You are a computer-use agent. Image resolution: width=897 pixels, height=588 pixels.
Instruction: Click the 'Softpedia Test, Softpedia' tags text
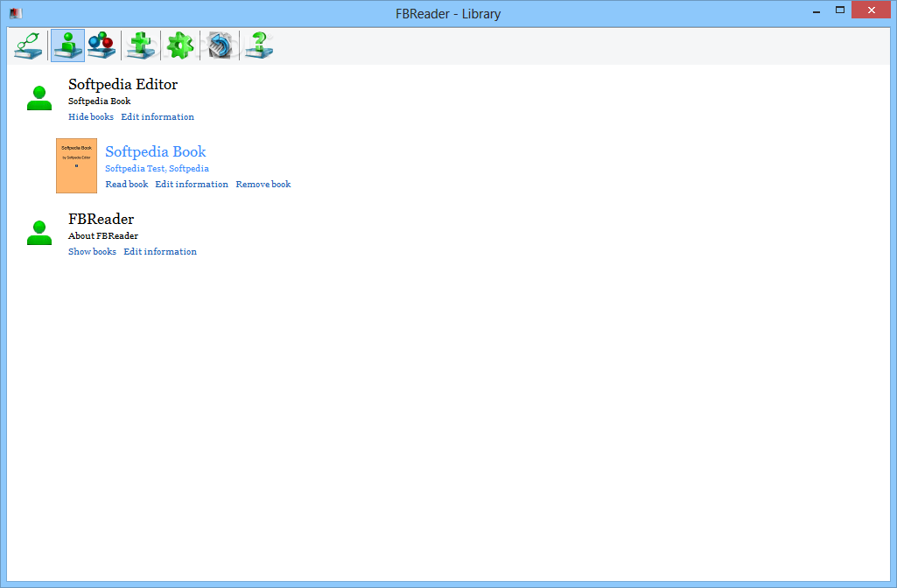click(157, 169)
